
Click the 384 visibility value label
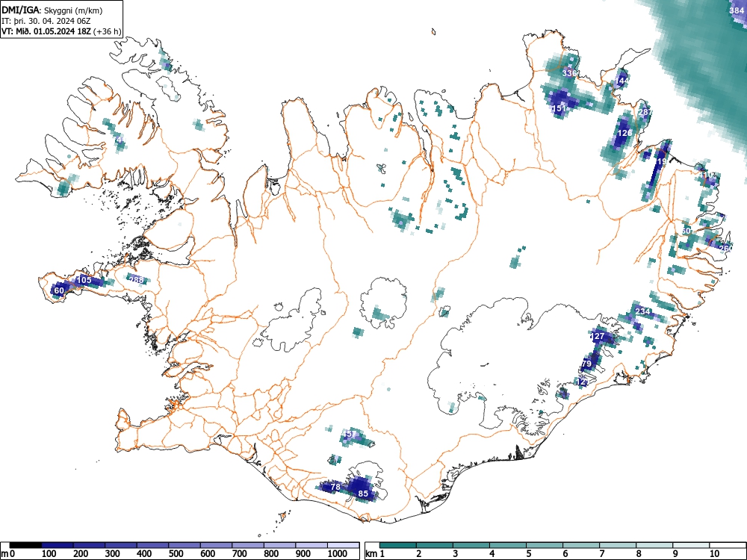737,10
